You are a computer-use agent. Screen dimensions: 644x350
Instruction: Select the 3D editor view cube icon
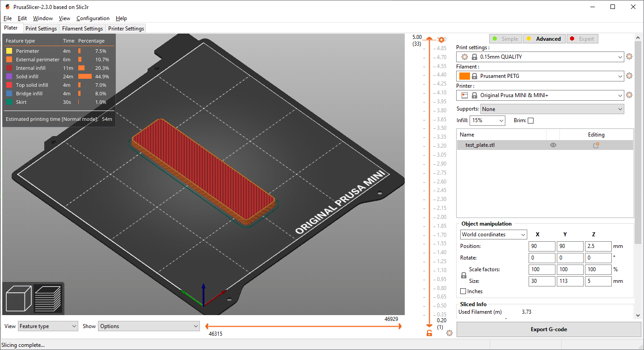click(18, 298)
